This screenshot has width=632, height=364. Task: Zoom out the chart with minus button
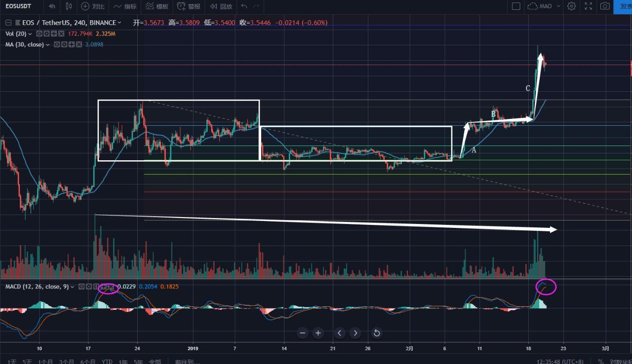303,333
